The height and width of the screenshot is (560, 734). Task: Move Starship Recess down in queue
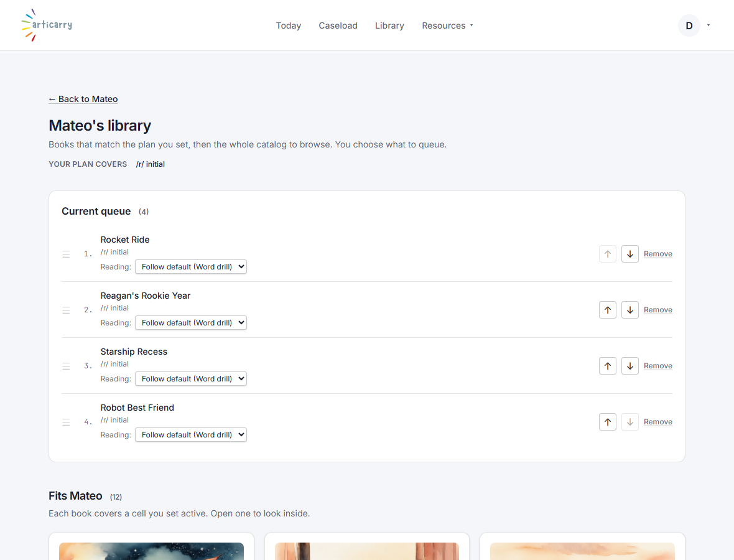coord(629,366)
